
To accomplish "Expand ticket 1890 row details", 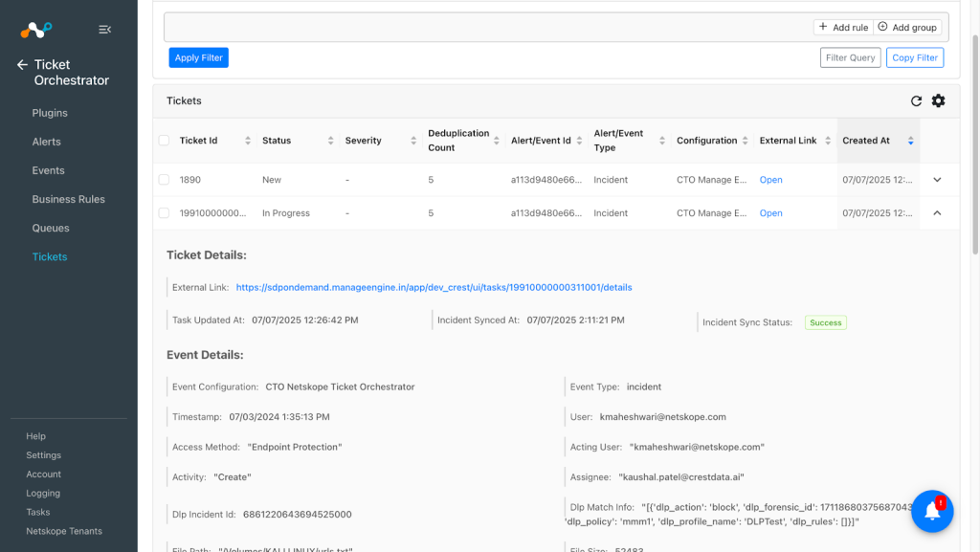I will click(937, 180).
